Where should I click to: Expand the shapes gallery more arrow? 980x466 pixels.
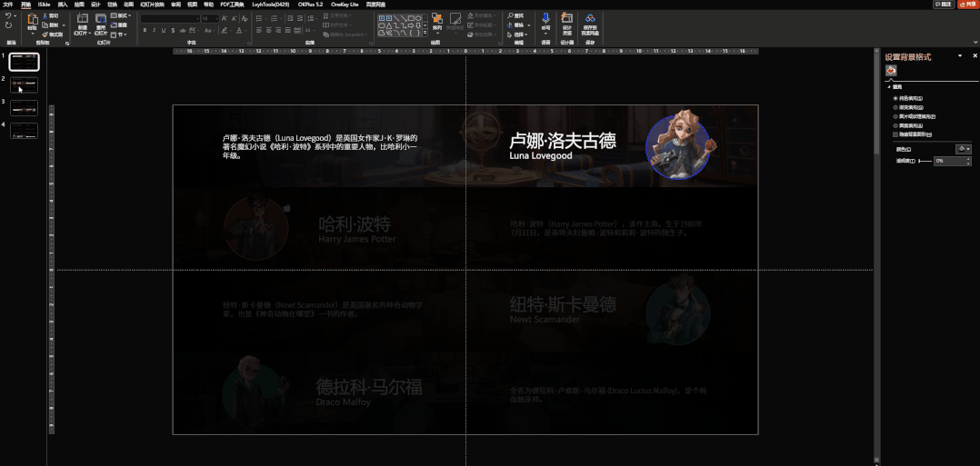pyautogui.click(x=425, y=33)
